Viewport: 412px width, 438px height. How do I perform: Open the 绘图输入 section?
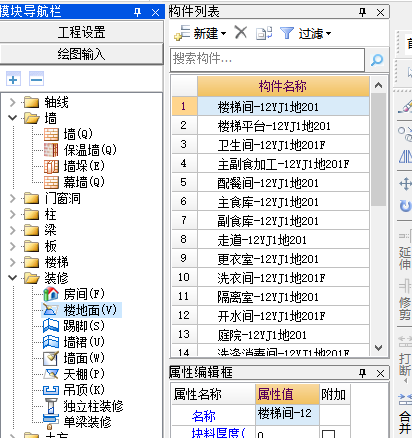[82, 54]
